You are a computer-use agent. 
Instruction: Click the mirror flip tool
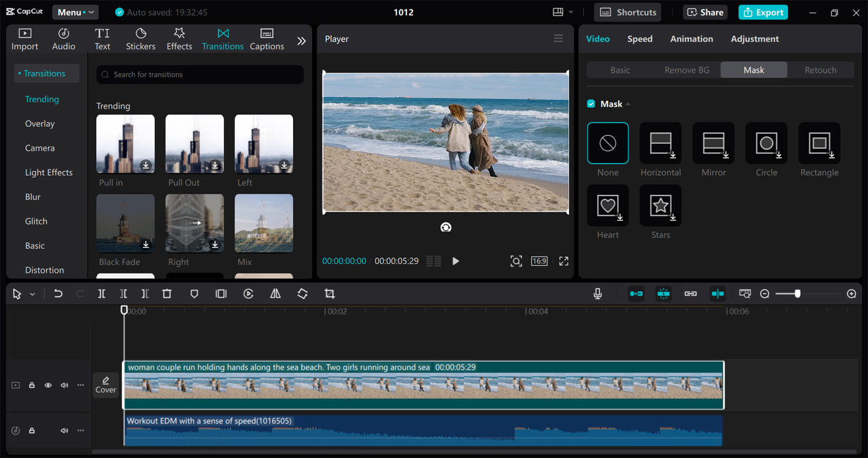coord(275,294)
